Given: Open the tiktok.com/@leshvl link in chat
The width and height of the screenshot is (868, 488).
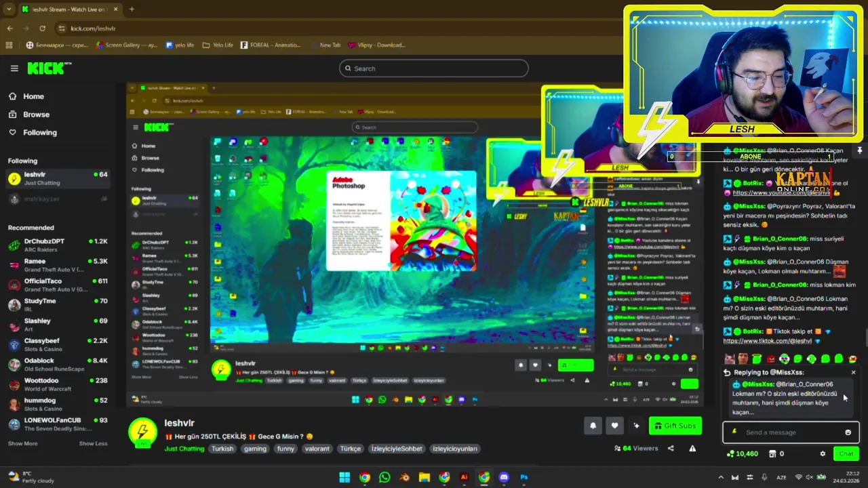Looking at the screenshot, I should click(768, 341).
